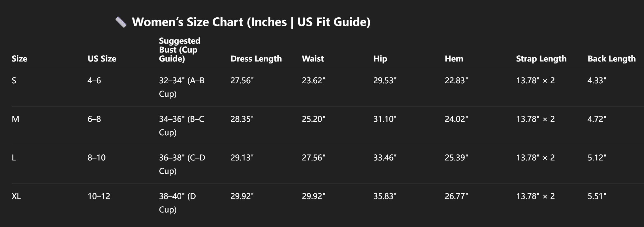The image size is (644, 227).
Task: Select the 25.39" hem value
Action: point(456,158)
